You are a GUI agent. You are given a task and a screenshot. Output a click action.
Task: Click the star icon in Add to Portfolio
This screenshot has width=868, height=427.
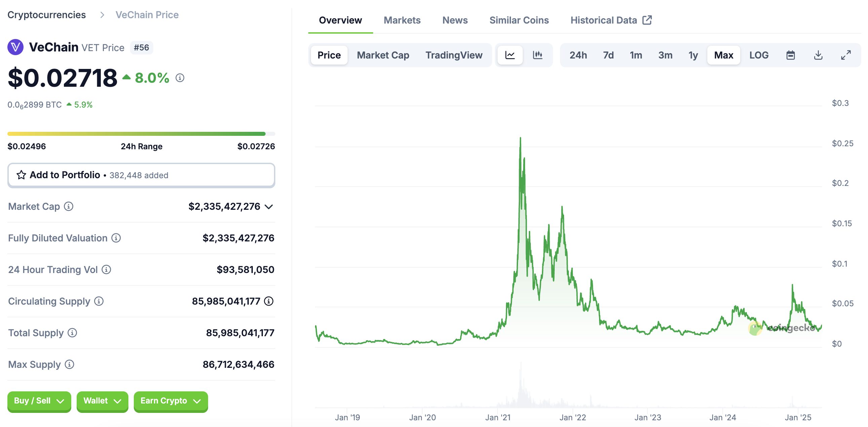(21, 175)
